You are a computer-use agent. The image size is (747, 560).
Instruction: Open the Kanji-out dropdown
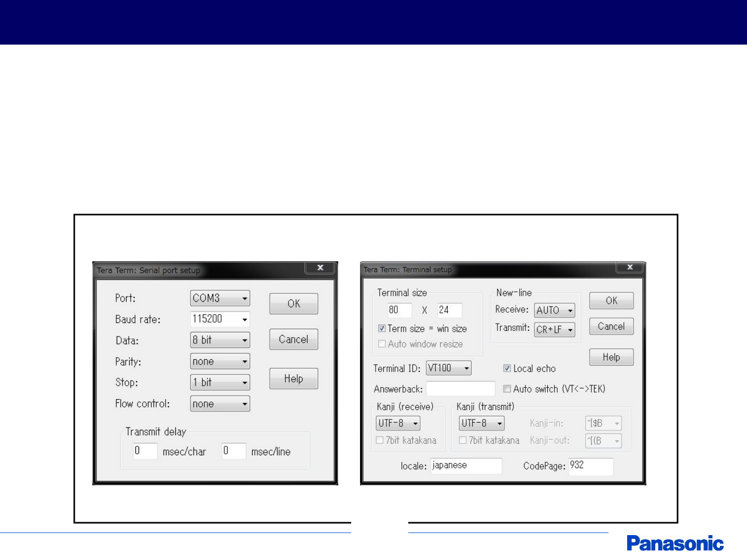603,441
